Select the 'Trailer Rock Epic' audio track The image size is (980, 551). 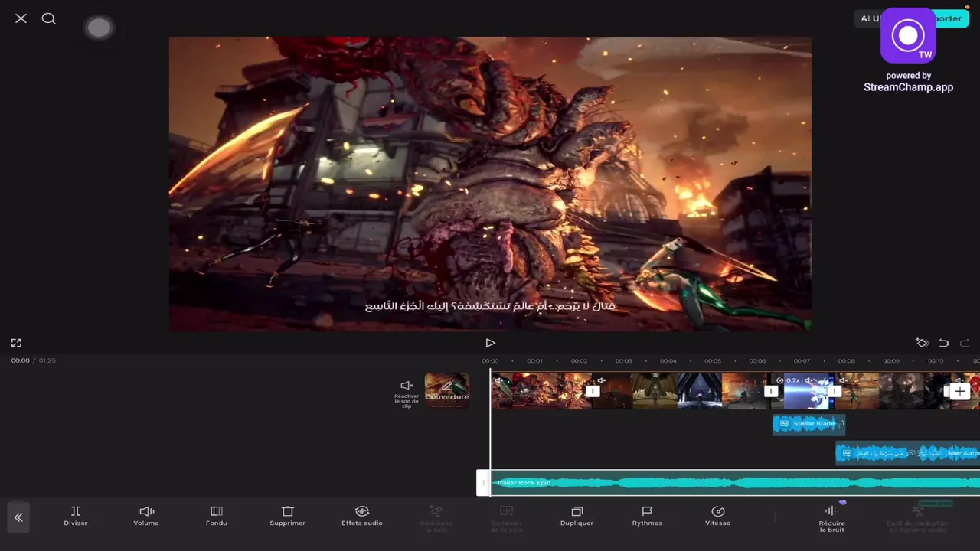(x=735, y=483)
